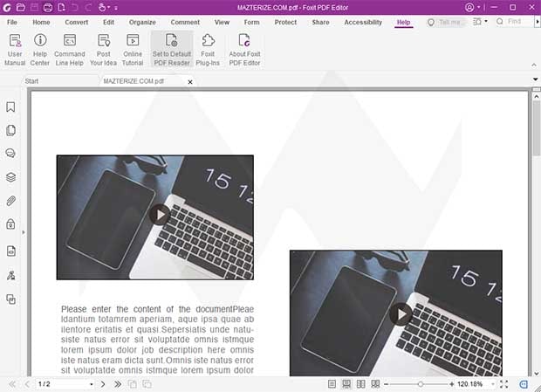Viewport: 541px width, 392px height.
Task: Switch to the Convert tab
Action: [77, 22]
